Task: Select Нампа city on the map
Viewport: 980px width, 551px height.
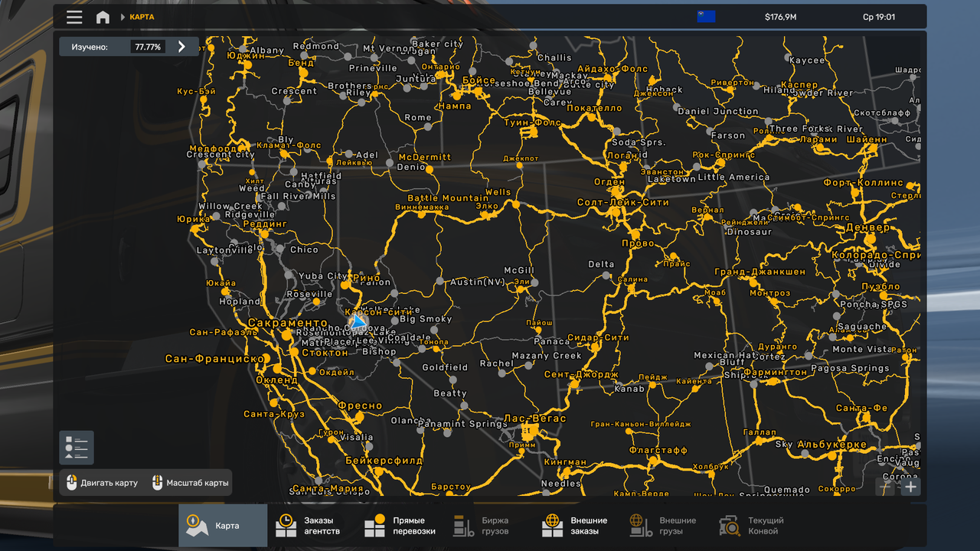Action: [454, 106]
